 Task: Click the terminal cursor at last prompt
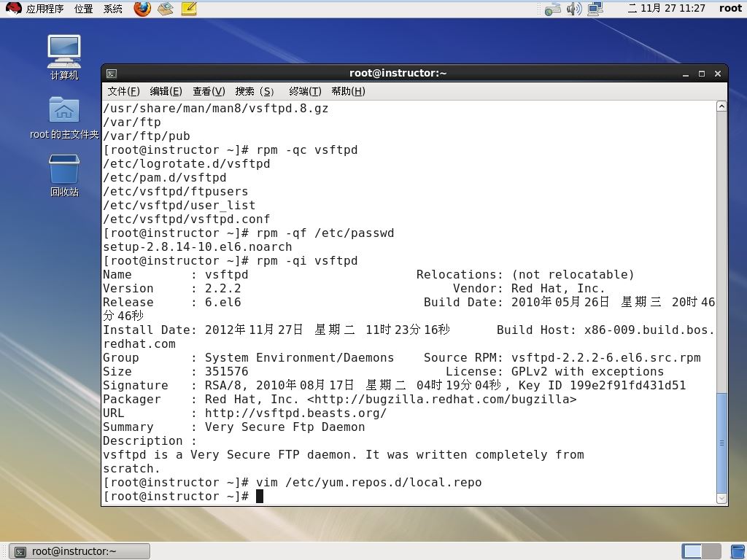point(260,496)
